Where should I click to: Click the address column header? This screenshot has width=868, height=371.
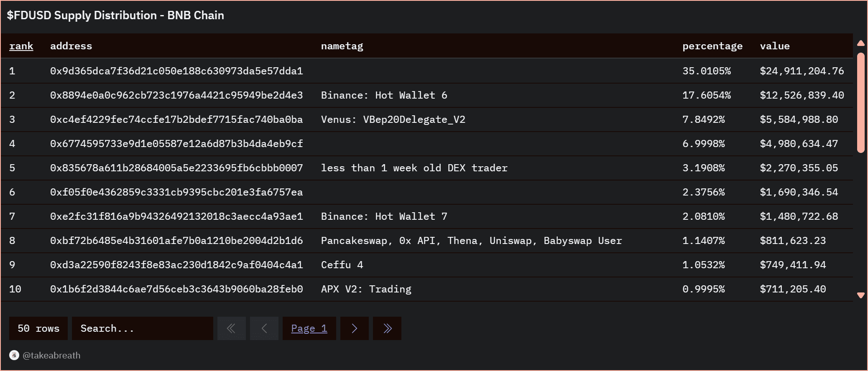pos(71,46)
